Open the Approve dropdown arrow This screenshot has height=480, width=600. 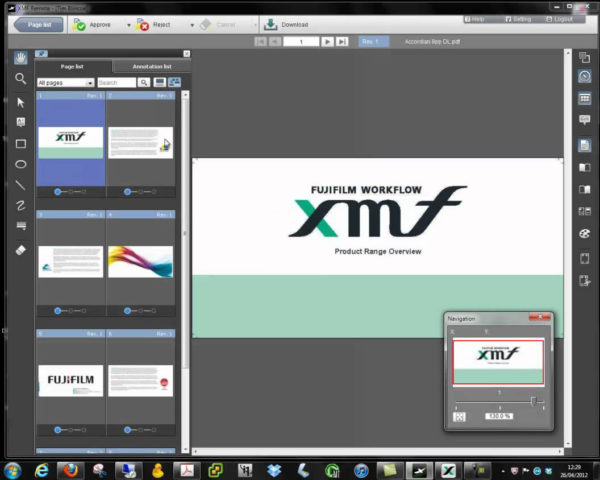(129, 25)
